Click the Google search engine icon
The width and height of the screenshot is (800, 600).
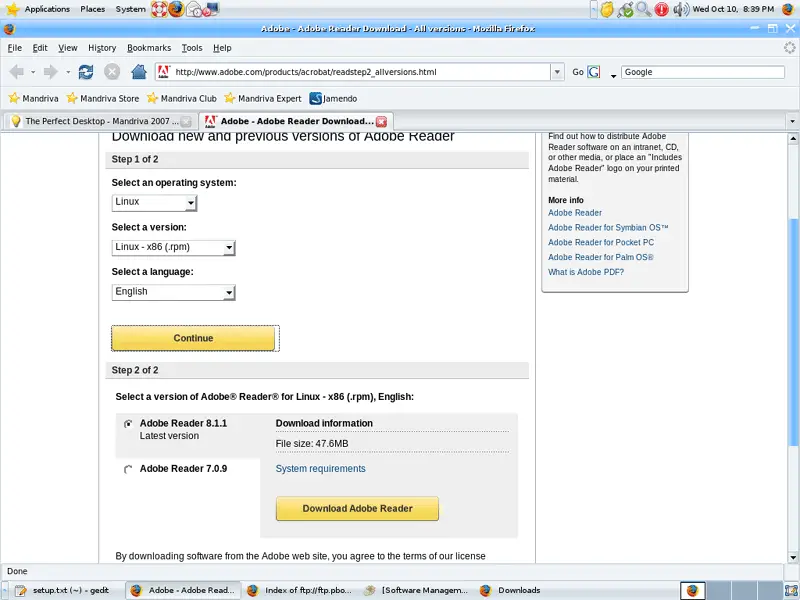click(593, 72)
